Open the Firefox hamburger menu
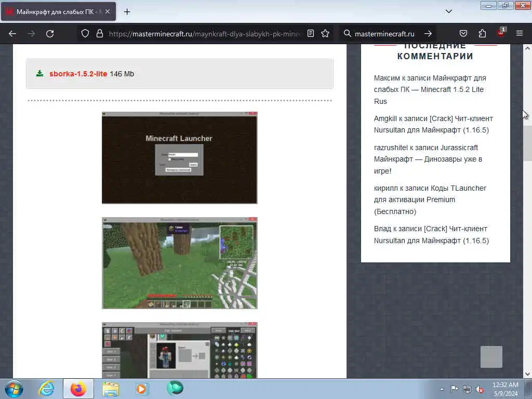This screenshot has height=399, width=532. click(x=520, y=34)
